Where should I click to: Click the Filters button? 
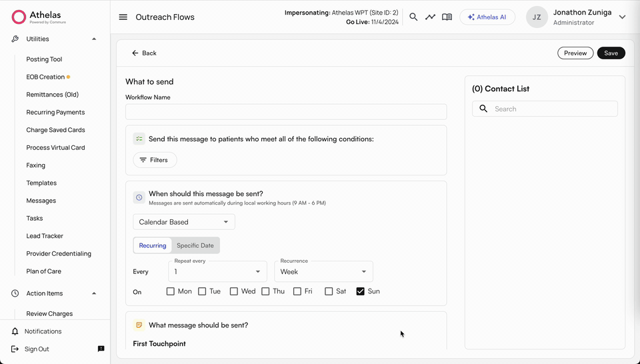[155, 160]
